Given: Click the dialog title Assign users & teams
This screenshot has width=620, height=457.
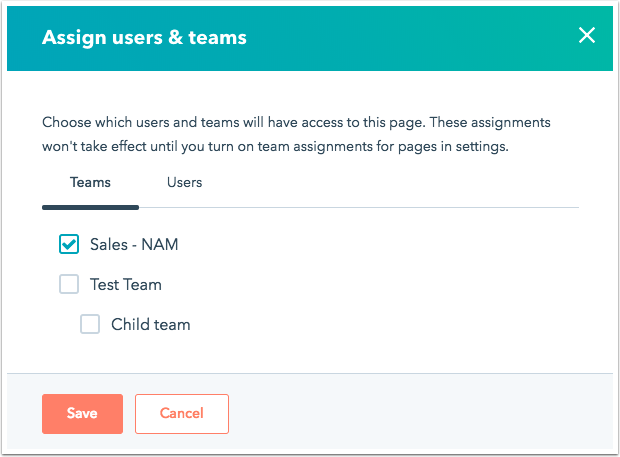Looking at the screenshot, I should point(144,38).
